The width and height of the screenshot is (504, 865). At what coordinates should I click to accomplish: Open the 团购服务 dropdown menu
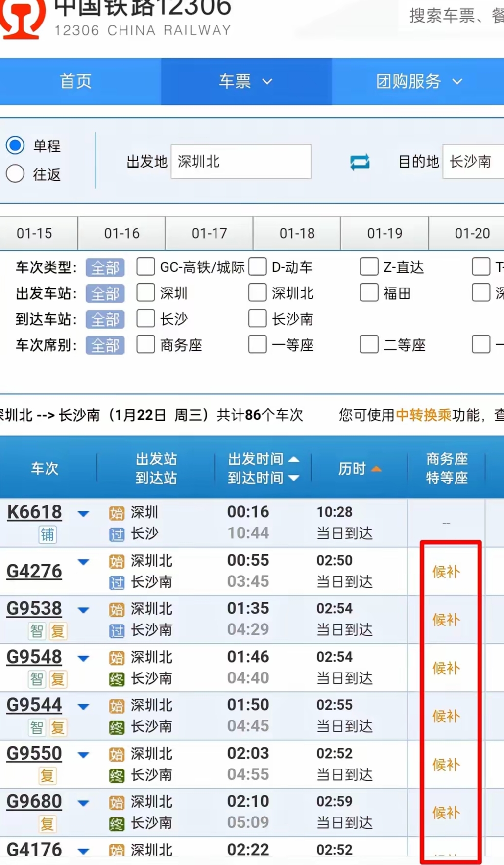[x=418, y=81]
